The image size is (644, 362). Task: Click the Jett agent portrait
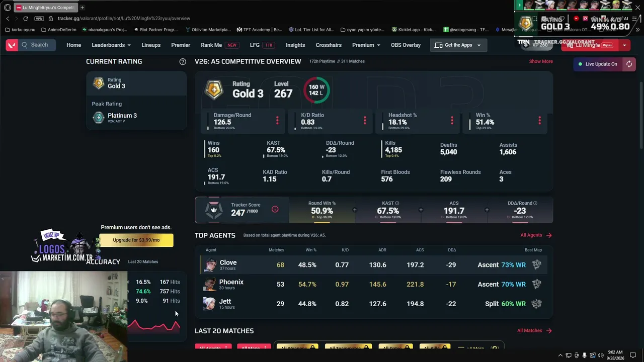coord(210,304)
